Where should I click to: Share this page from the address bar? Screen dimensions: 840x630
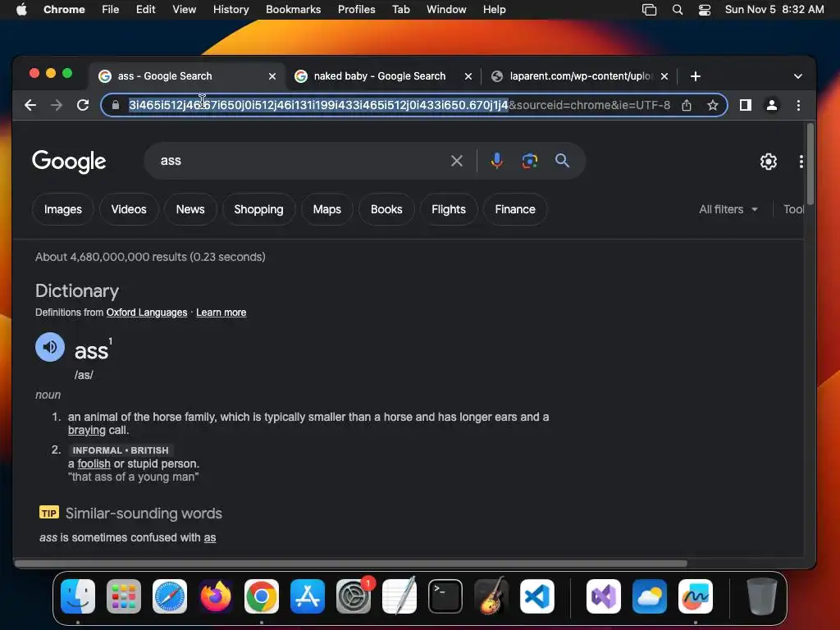pyautogui.click(x=687, y=105)
